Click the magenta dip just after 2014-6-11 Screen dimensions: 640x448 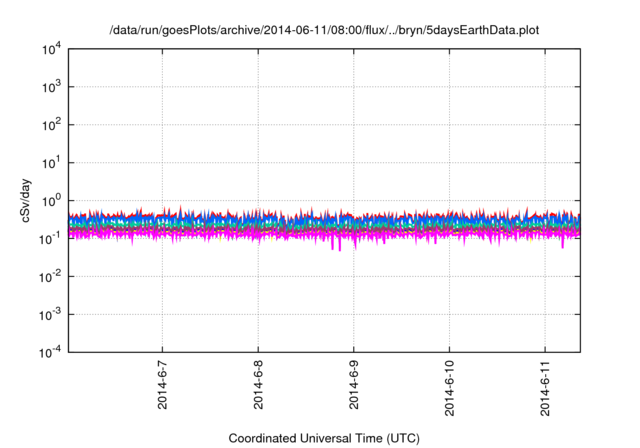[562, 244]
